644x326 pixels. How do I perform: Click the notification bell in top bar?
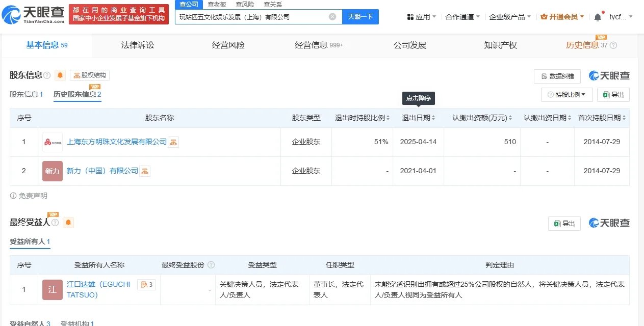[x=598, y=17]
